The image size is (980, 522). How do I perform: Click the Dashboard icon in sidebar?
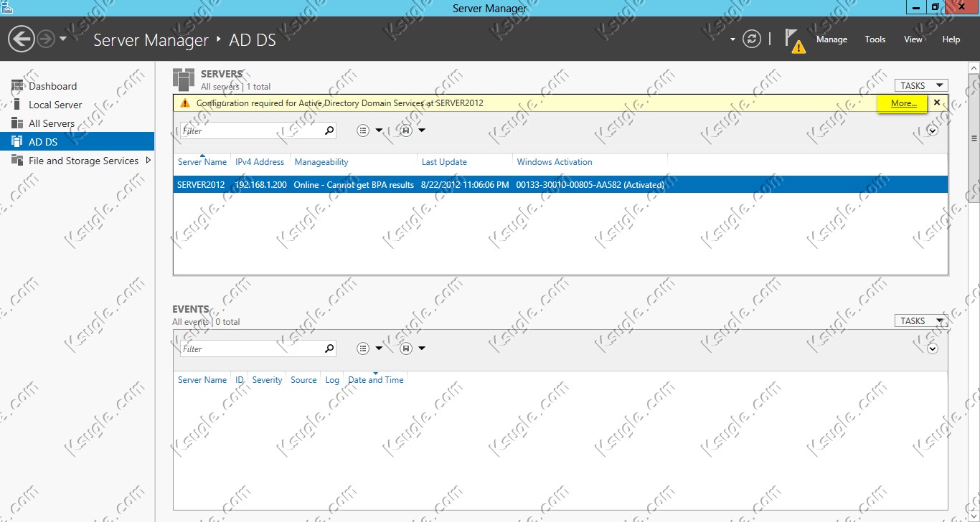tap(17, 86)
